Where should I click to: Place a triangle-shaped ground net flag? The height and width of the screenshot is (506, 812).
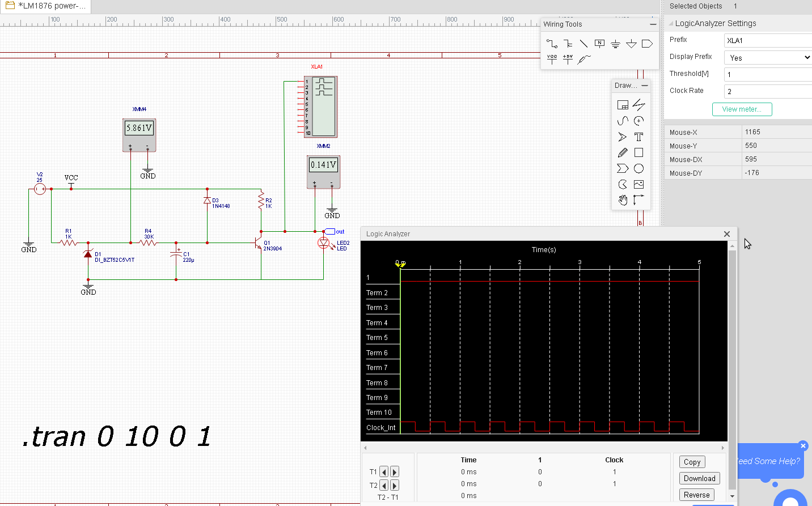631,44
